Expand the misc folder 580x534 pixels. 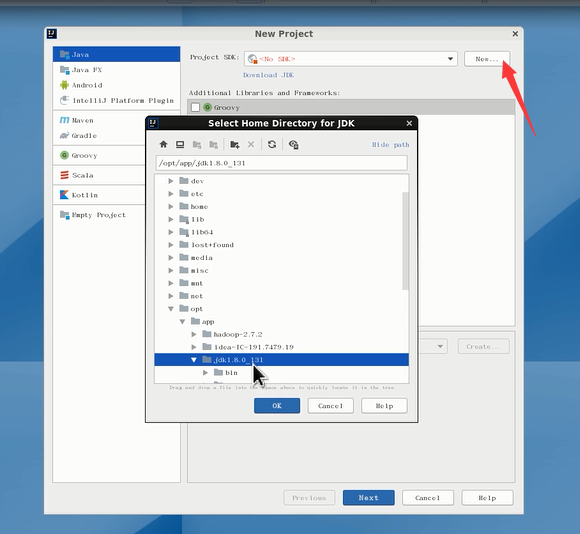click(x=171, y=270)
